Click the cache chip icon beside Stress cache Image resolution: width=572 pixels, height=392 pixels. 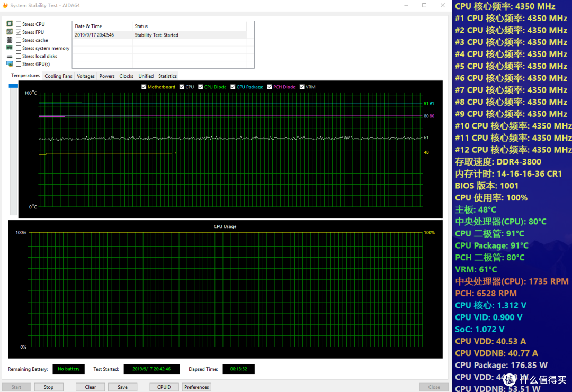tap(10, 40)
